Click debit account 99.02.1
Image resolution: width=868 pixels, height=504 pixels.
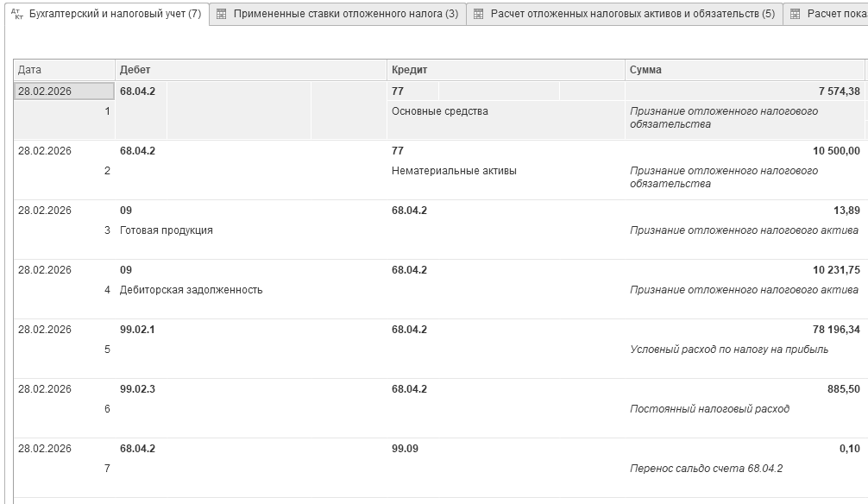coord(137,330)
